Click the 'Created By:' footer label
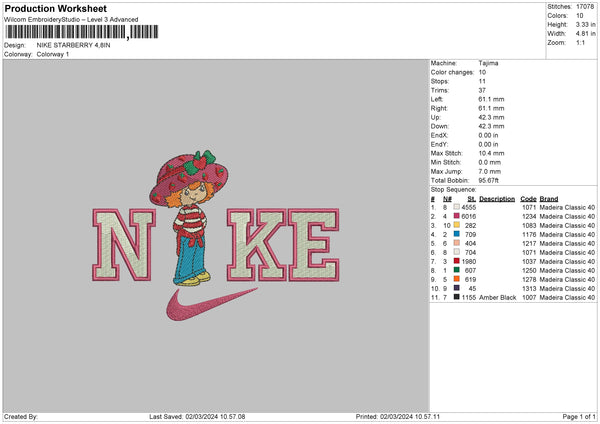Viewport: 600px width, 424px height. (21, 417)
